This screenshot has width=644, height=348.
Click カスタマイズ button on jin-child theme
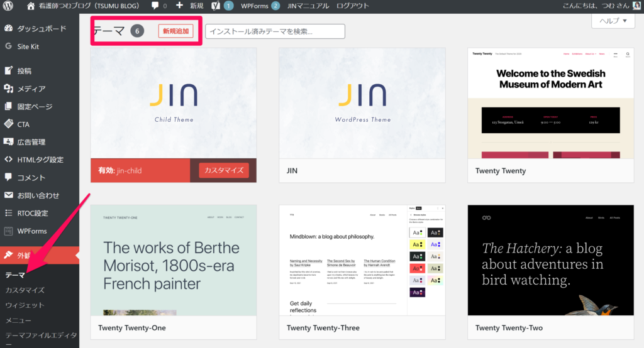[224, 170]
